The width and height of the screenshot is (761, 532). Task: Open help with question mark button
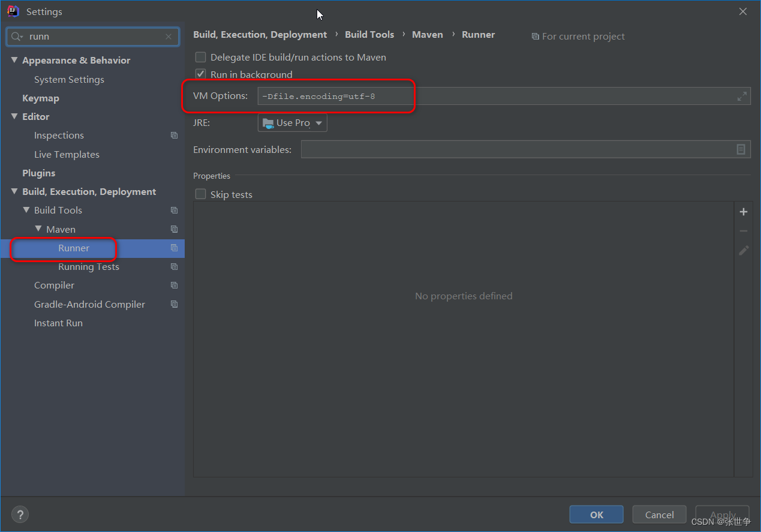[20, 514]
